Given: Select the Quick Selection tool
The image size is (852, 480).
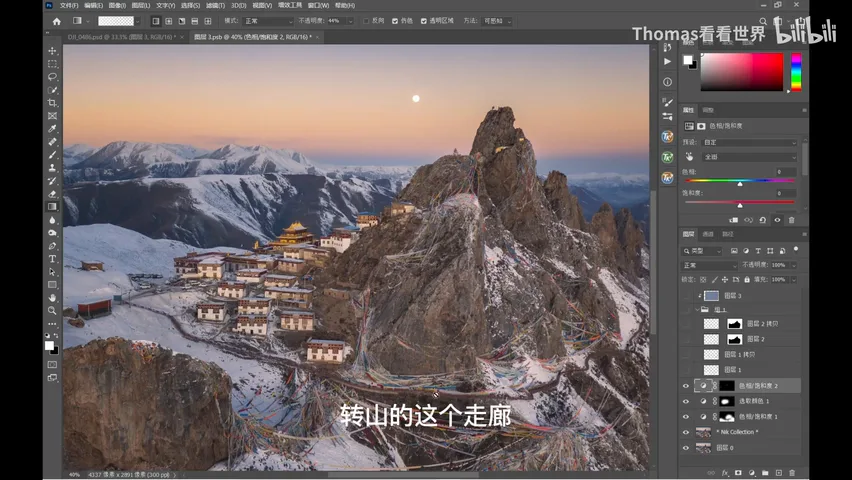Looking at the screenshot, I should click(x=52, y=90).
